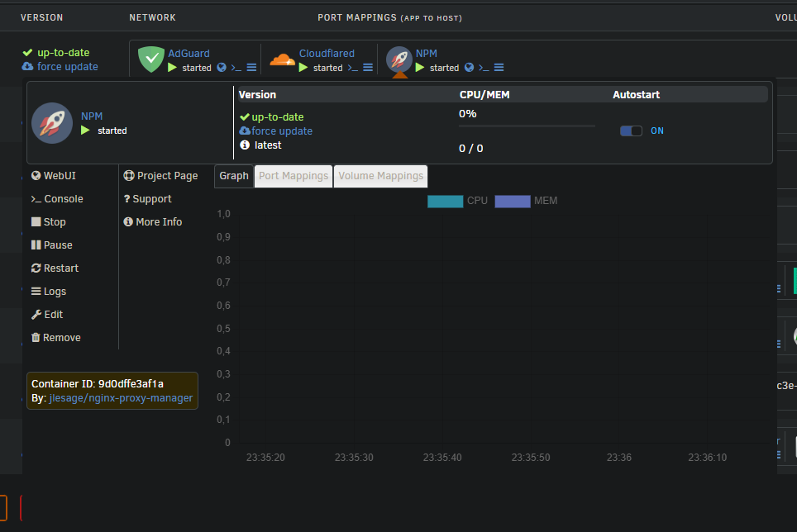Click Autostart header in detail panel
The image size is (797, 532).
636,95
